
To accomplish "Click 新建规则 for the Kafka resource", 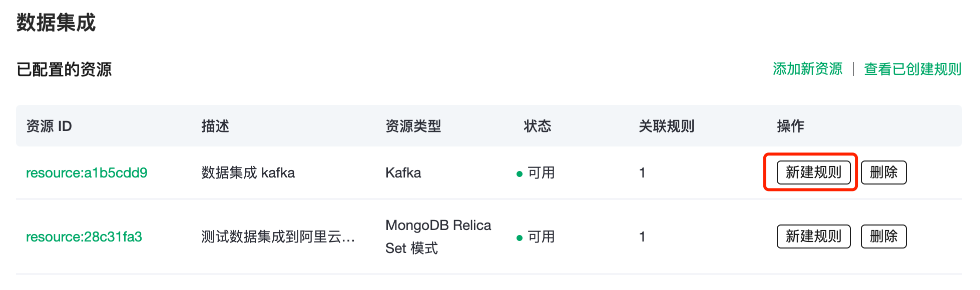I will pyautogui.click(x=813, y=172).
